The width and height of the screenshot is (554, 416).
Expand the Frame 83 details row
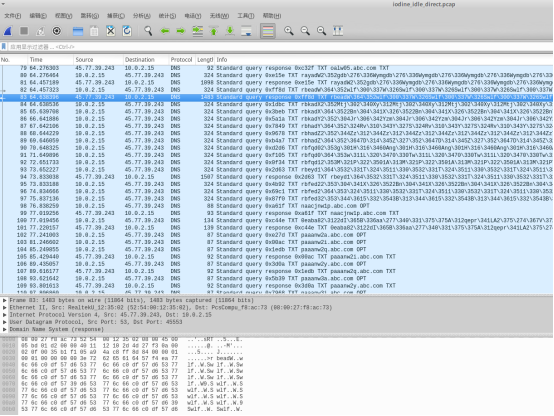coord(5,300)
